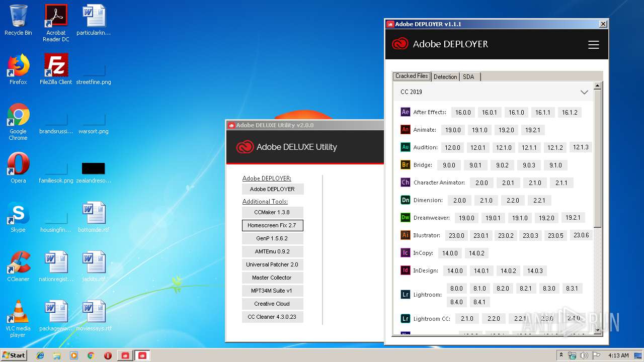The height and width of the screenshot is (362, 644).
Task: Open VLC media player desktop shortcut
Action: [18, 319]
